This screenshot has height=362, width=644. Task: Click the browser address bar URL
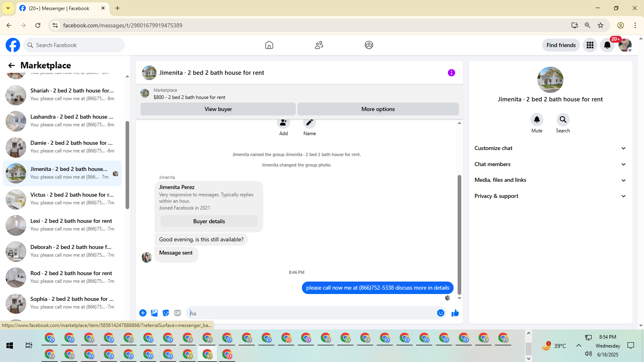[123, 25]
